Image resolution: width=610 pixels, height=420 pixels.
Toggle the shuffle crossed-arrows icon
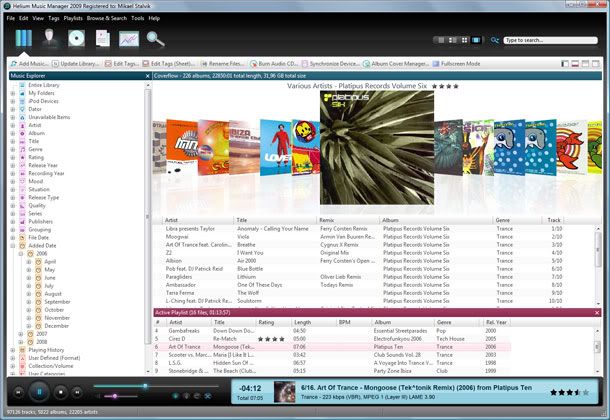point(208,396)
